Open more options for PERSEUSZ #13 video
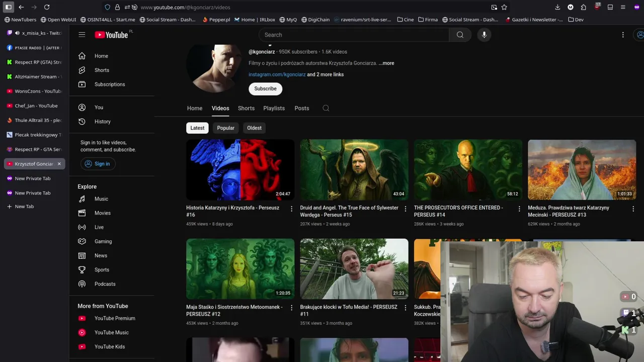This screenshot has height=362, width=644. [633, 209]
